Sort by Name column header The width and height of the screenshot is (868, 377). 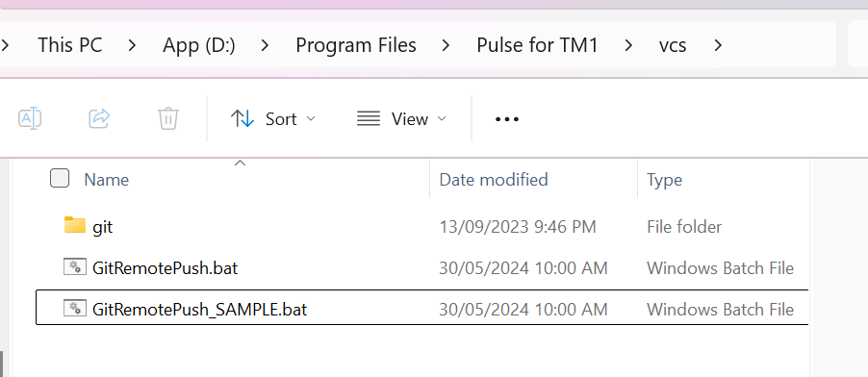(106, 180)
